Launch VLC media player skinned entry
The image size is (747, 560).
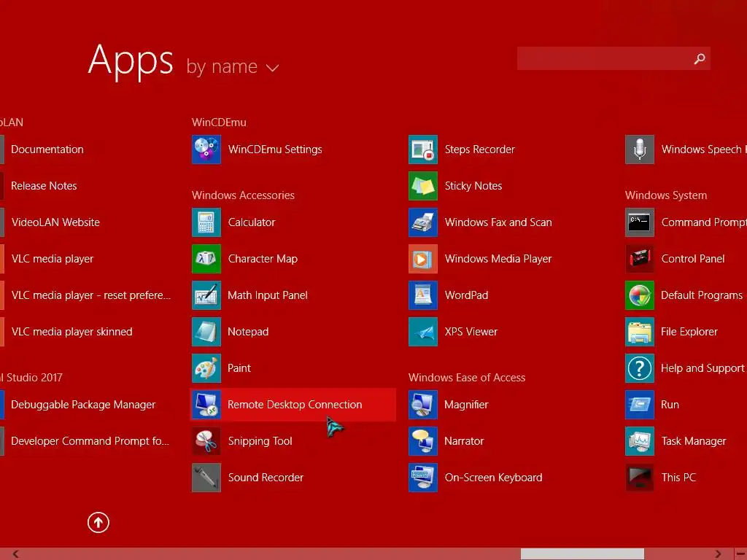pyautogui.click(x=72, y=332)
